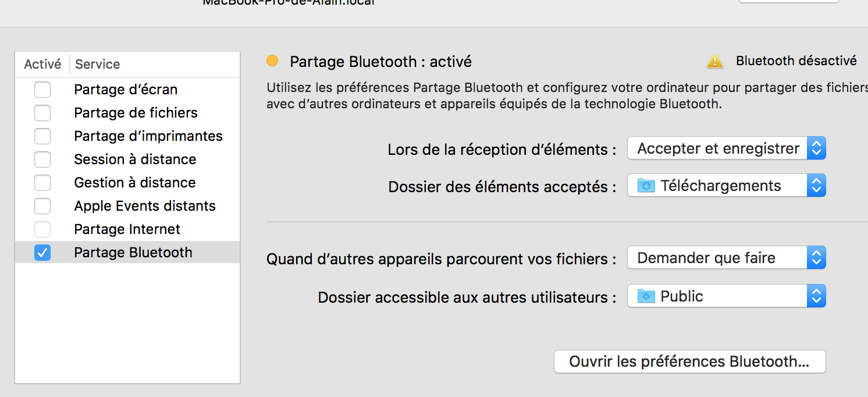Viewport: 868px width, 397px height.
Task: Click the Téléchargements folder icon
Action: click(x=646, y=186)
